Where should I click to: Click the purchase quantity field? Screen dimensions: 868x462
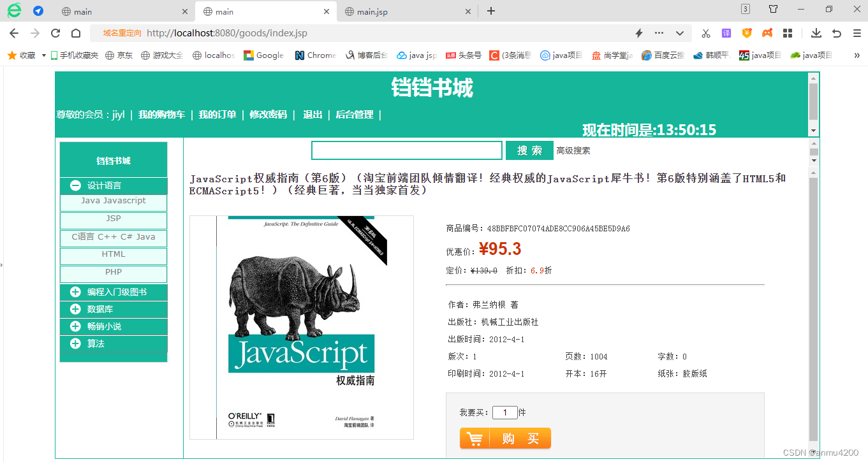[x=505, y=412]
